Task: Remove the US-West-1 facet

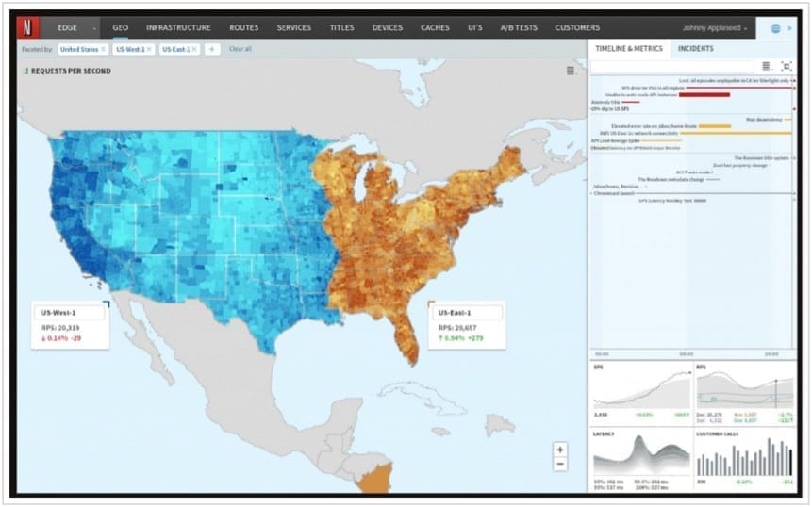Action: click(149, 48)
